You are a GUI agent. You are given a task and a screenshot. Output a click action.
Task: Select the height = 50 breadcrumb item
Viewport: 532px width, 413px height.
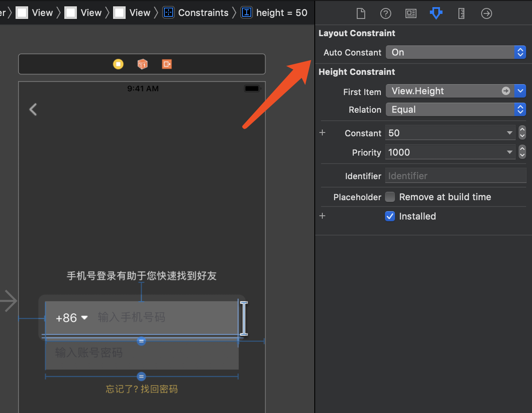coord(274,13)
